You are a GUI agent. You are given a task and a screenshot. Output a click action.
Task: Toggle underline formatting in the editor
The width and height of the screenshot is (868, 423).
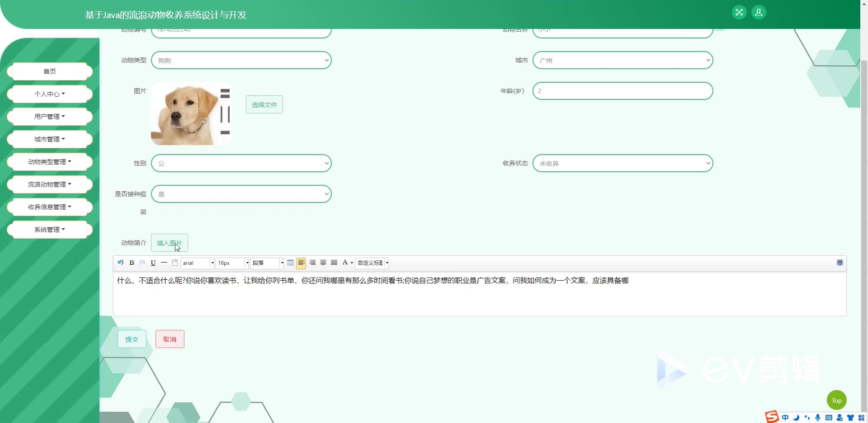pos(153,263)
